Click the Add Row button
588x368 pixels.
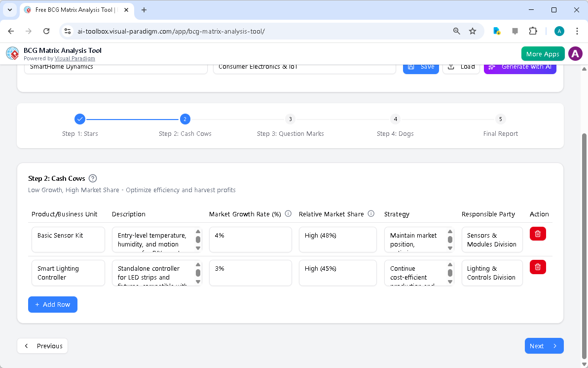point(53,304)
